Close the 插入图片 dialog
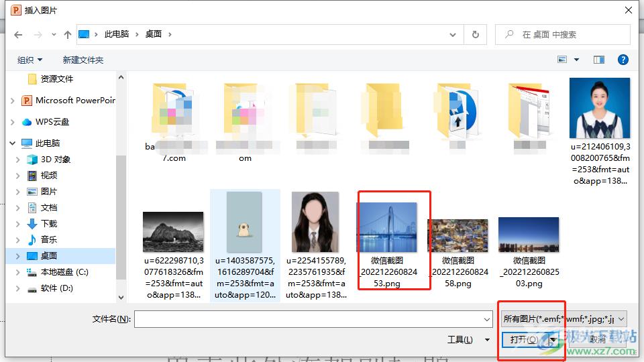Viewport: 644px width, 362px height. 629,10
